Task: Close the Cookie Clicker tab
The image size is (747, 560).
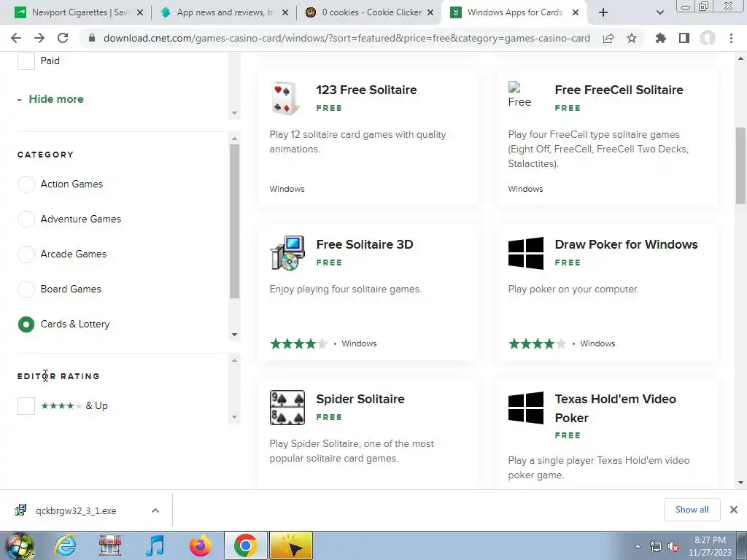Action: (x=430, y=13)
